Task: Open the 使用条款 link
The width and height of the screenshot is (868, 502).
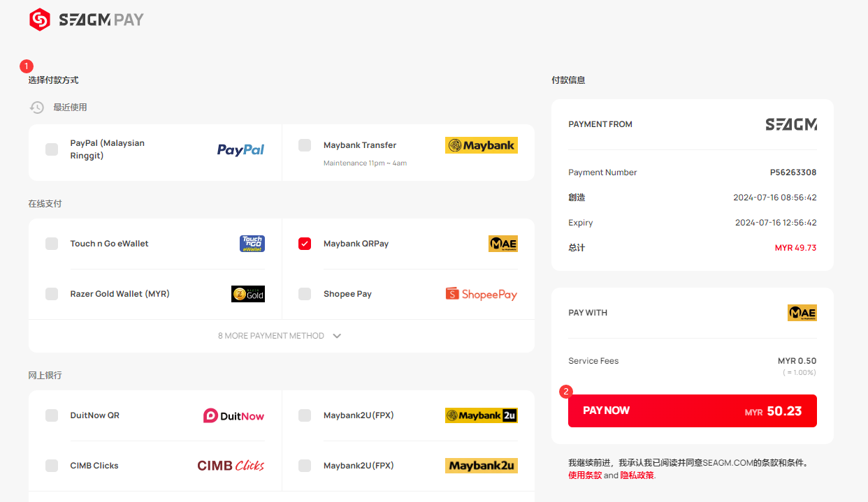Action: click(585, 475)
